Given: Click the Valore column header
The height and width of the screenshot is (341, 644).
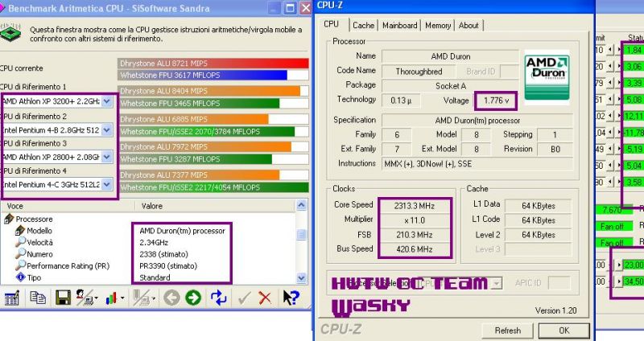Looking at the screenshot, I should [x=215, y=206].
